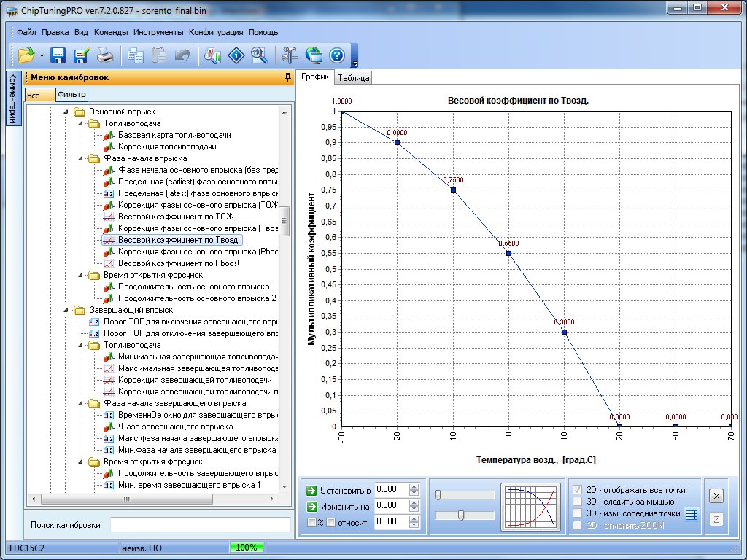Open dropdown arrow beside Open file icon
The image size is (747, 560).
coord(42,55)
